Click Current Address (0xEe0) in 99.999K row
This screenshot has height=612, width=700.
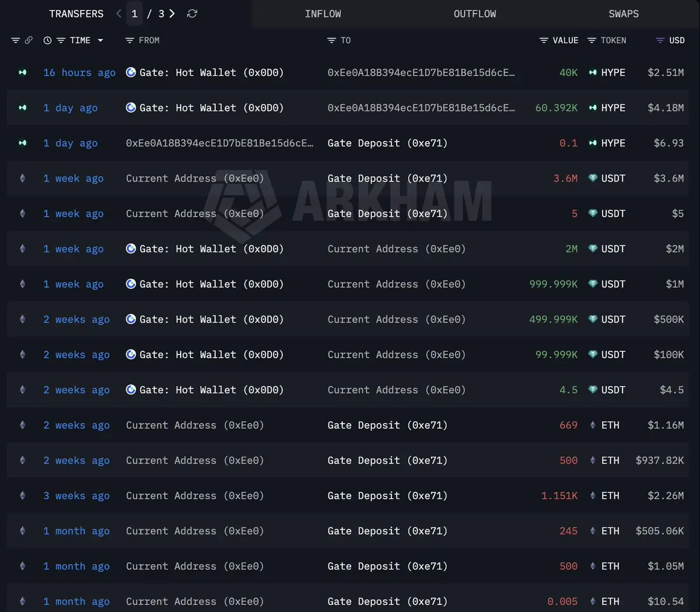pos(397,355)
